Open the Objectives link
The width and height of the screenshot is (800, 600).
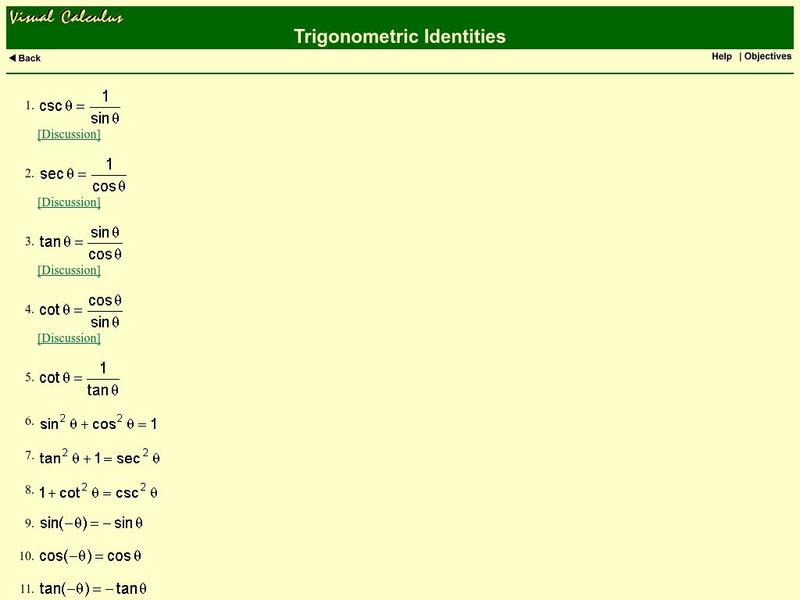[767, 57]
